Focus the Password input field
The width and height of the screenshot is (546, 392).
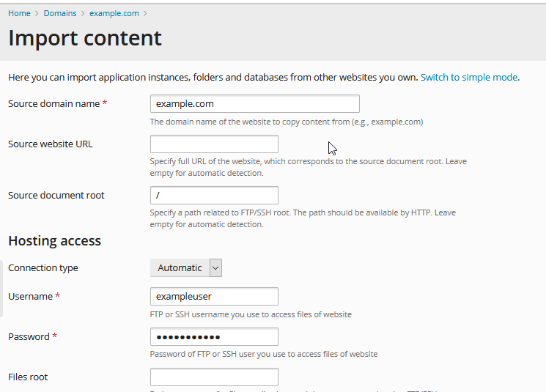pyautogui.click(x=214, y=337)
